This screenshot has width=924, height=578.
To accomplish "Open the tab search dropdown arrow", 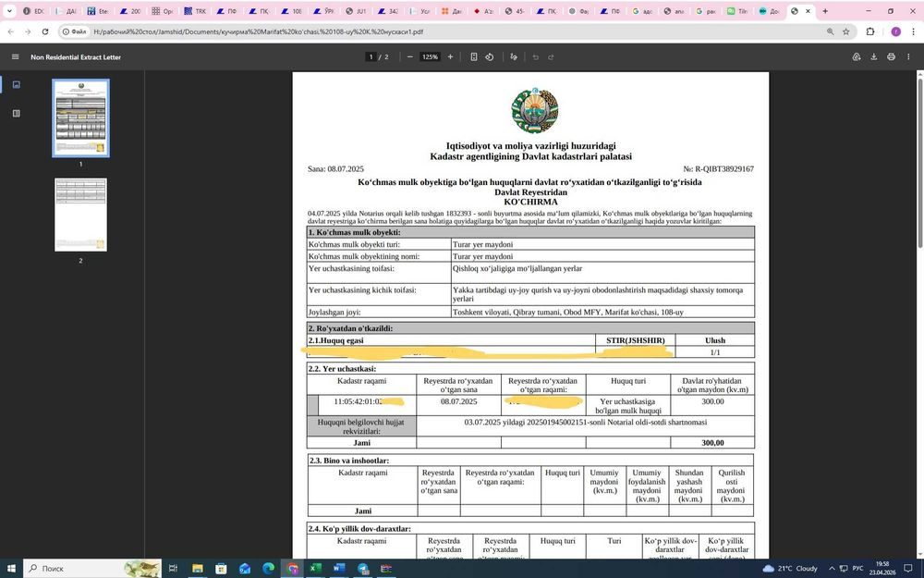I will tap(9, 10).
